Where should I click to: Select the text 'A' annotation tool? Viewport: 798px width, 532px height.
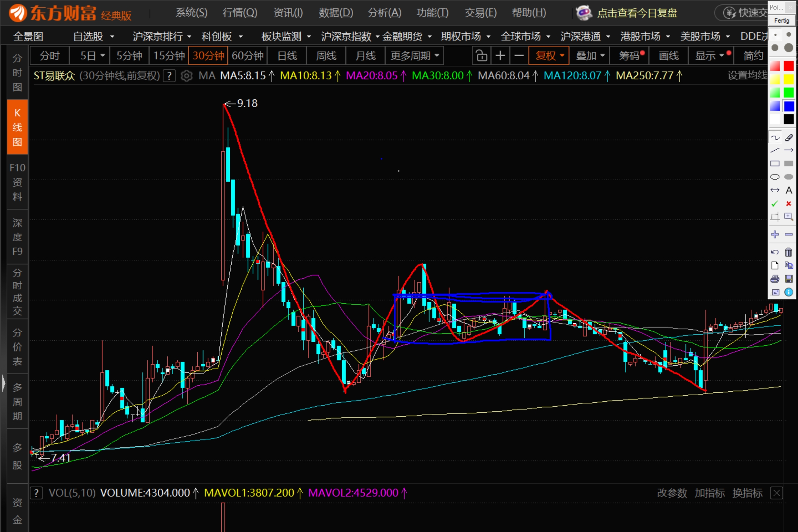coord(789,190)
